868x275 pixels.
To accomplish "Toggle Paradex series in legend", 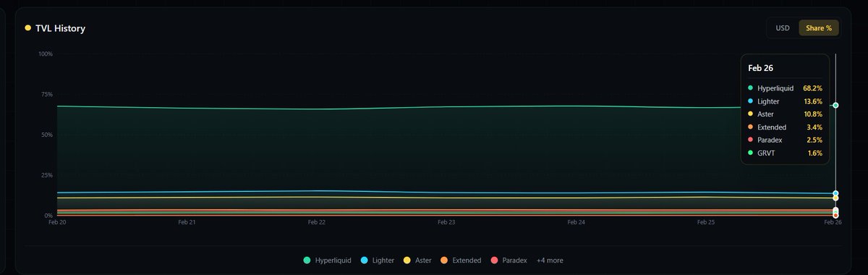I will pyautogui.click(x=509, y=260).
